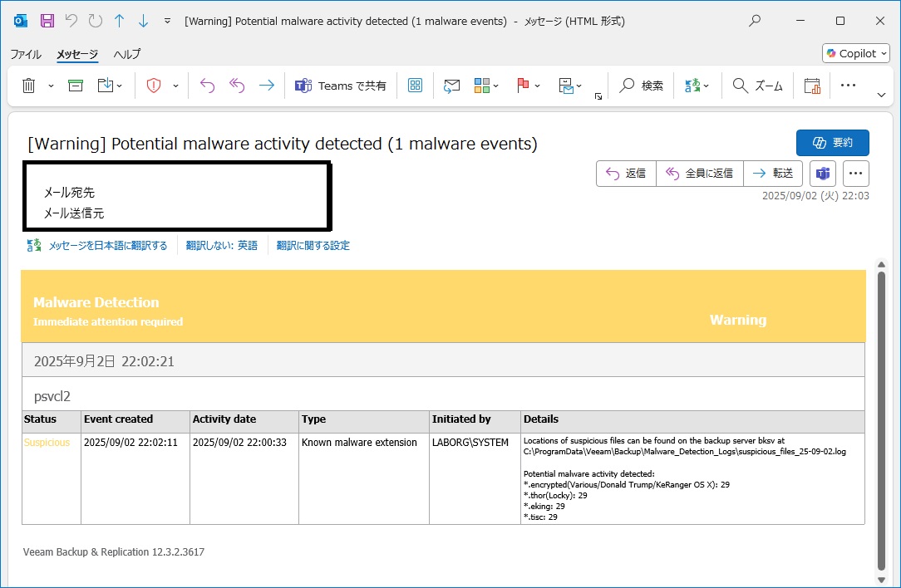Click the Delete trash can icon
The image size is (901, 588).
point(28,86)
